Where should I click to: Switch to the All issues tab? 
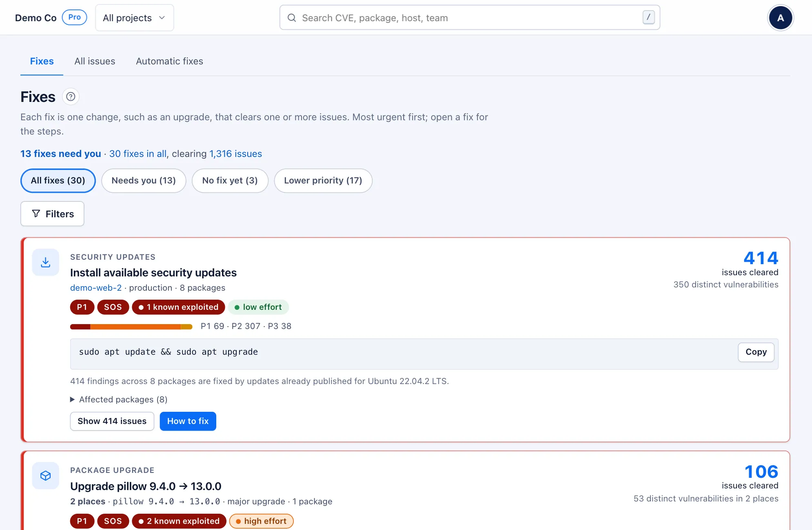click(x=95, y=61)
